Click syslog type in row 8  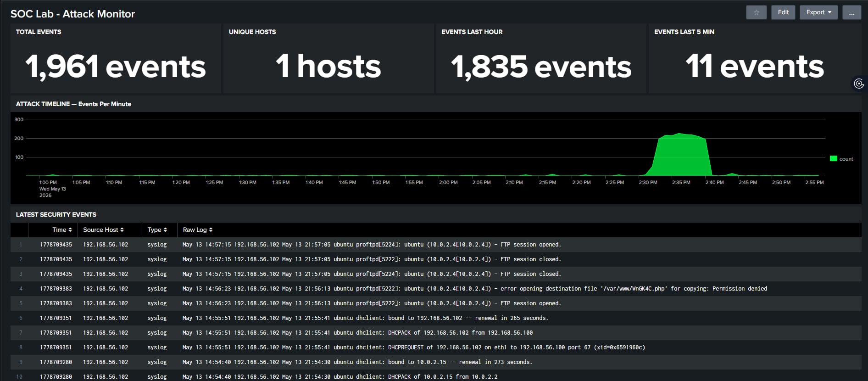(157, 347)
